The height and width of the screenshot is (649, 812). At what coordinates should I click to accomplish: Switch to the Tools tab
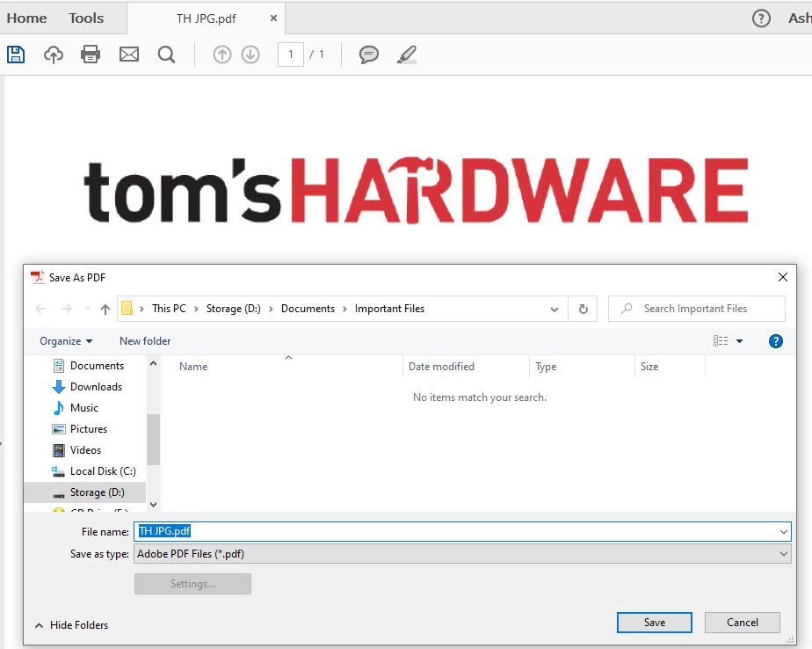(83, 18)
